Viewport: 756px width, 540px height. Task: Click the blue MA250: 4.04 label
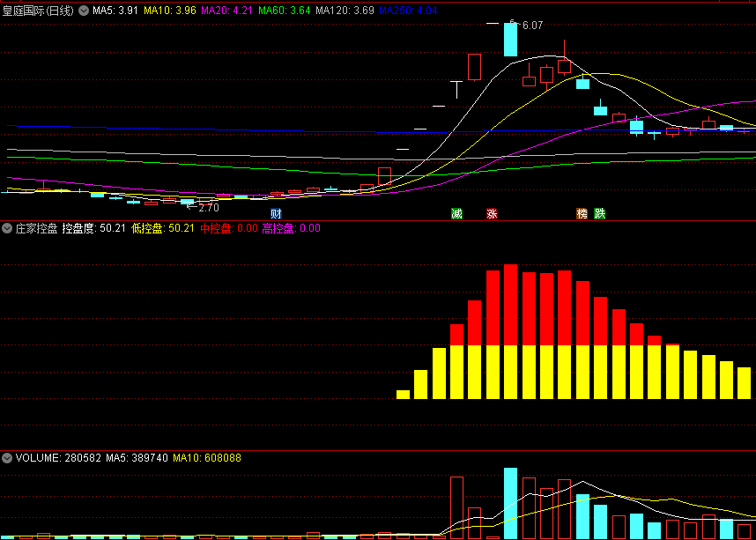(x=408, y=11)
